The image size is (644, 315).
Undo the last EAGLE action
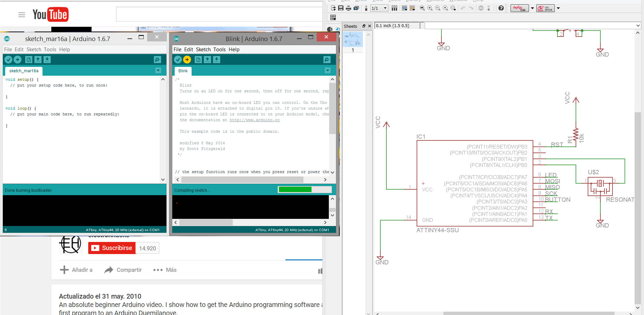[x=463, y=8]
